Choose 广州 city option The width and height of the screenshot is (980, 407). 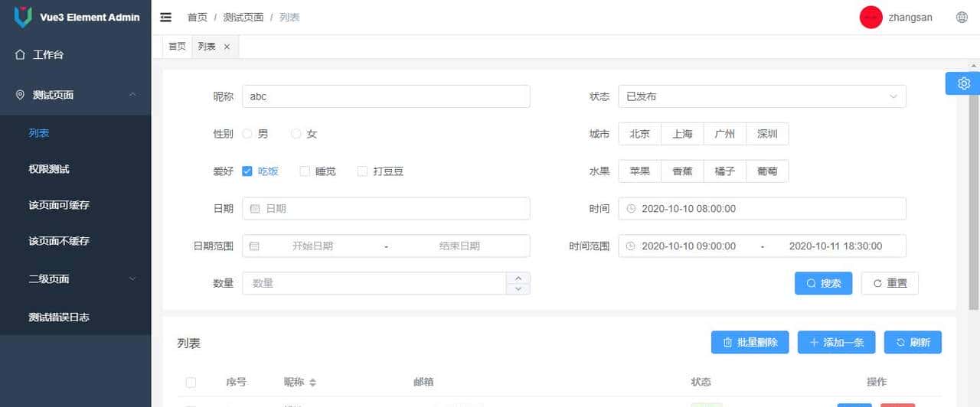(x=725, y=134)
